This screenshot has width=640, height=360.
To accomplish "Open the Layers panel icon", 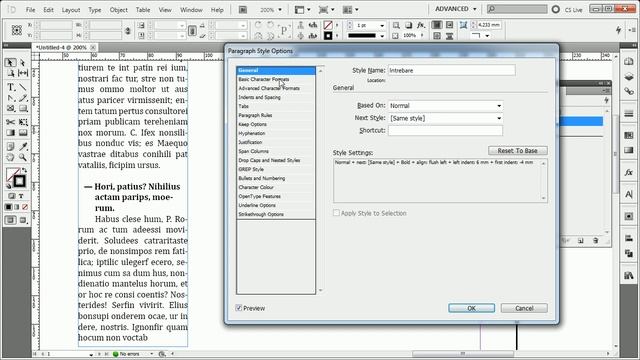I will [x=629, y=77].
